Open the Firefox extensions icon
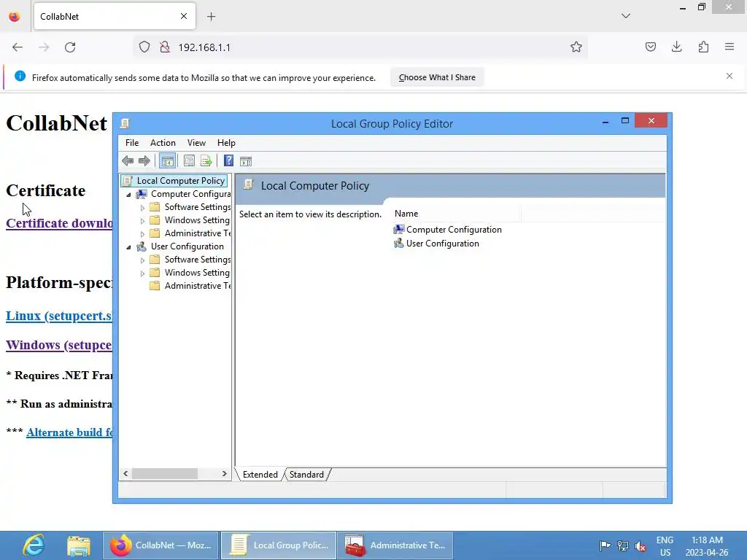Screen dimensions: 747x560 click(703, 47)
